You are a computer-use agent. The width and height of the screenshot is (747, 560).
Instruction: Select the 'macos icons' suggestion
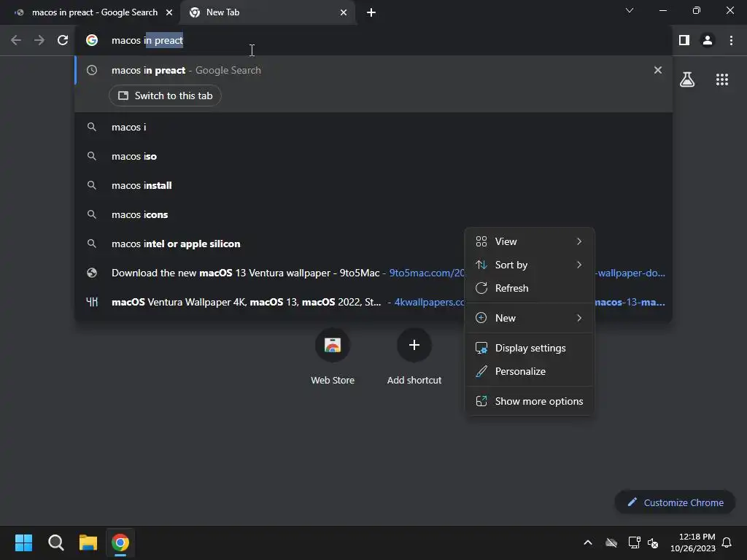373,215
